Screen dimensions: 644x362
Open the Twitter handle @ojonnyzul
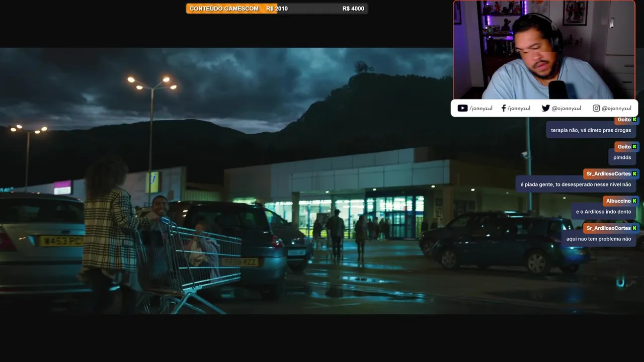tap(566, 108)
